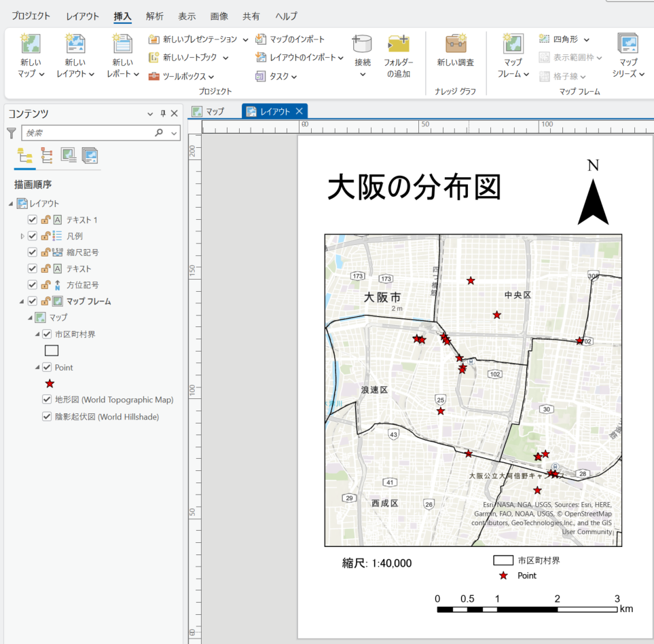Click the マップのインポート button

291,39
